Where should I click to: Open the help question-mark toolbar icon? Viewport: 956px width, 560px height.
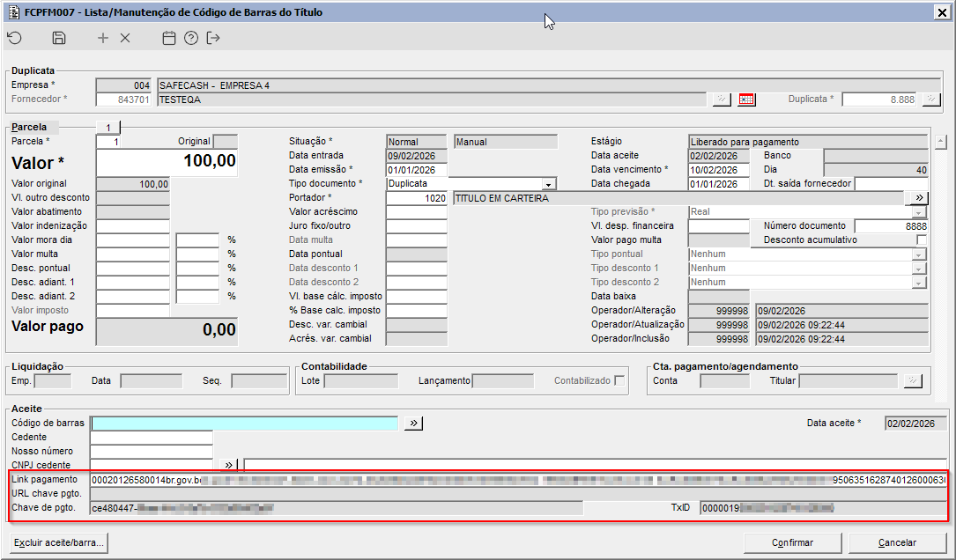coord(191,38)
